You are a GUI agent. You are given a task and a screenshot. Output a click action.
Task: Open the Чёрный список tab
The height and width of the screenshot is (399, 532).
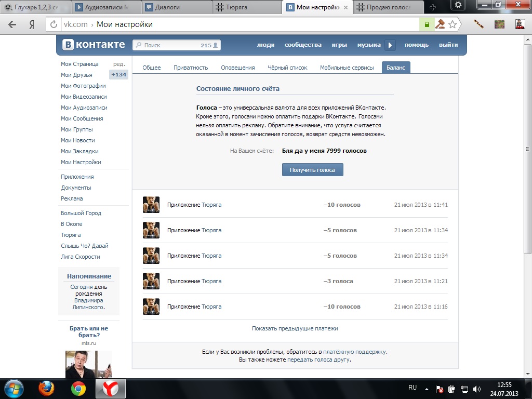click(x=287, y=68)
